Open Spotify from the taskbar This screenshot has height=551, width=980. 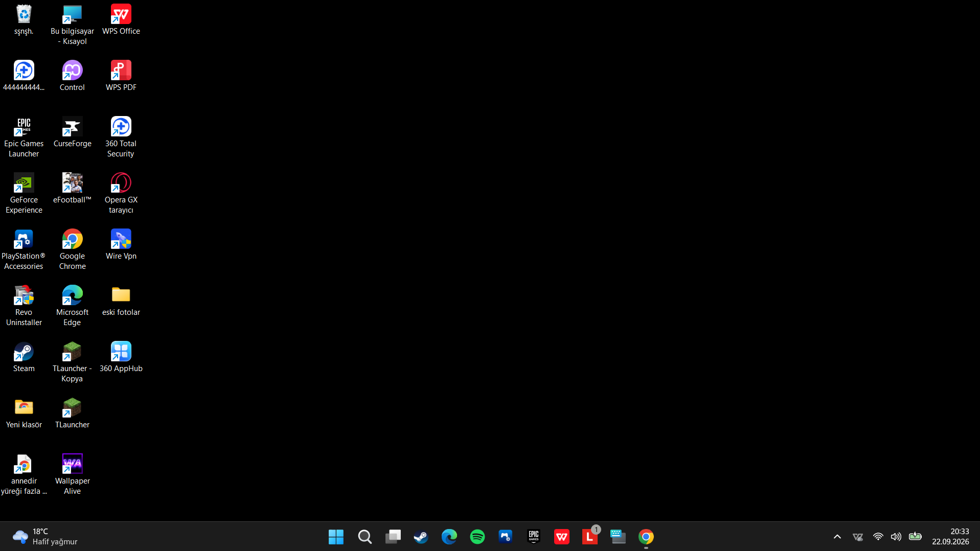click(477, 537)
